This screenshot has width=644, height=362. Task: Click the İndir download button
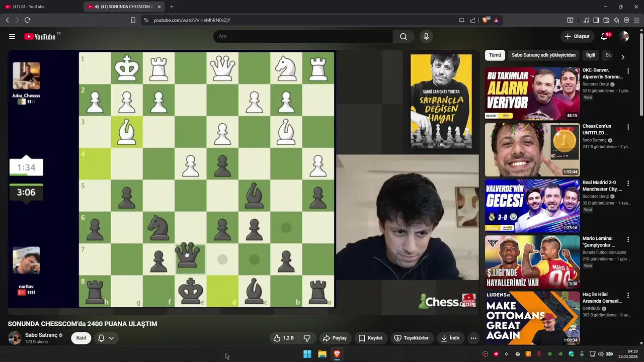(450, 338)
